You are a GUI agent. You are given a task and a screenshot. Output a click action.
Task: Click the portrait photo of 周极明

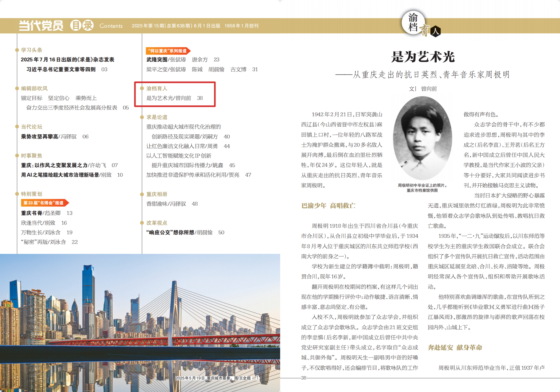click(422, 138)
